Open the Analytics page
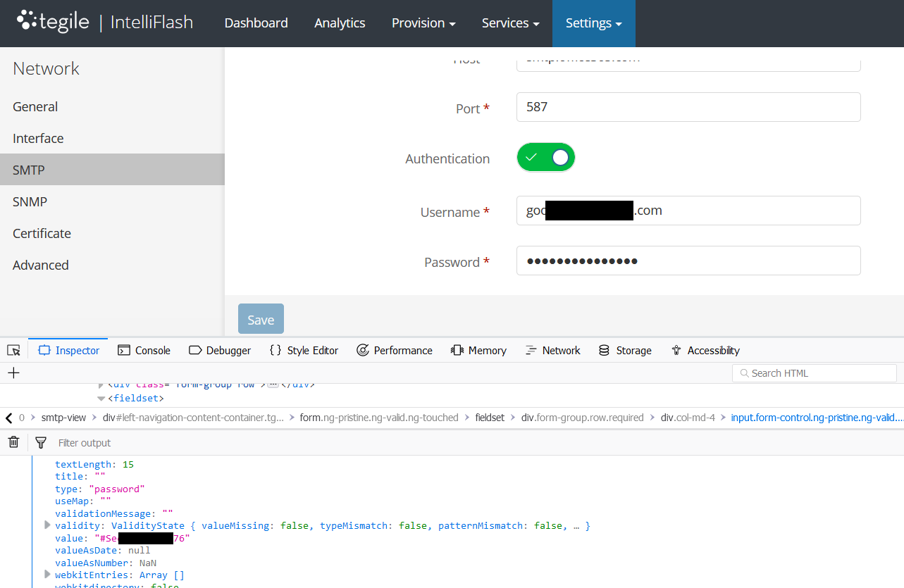The image size is (904, 588). pyautogui.click(x=340, y=23)
